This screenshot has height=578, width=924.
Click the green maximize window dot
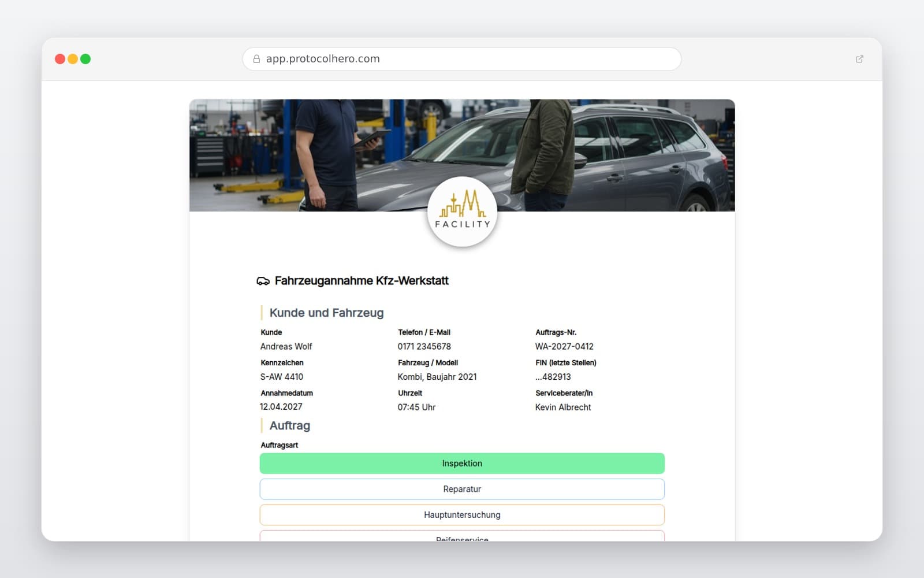(85, 59)
